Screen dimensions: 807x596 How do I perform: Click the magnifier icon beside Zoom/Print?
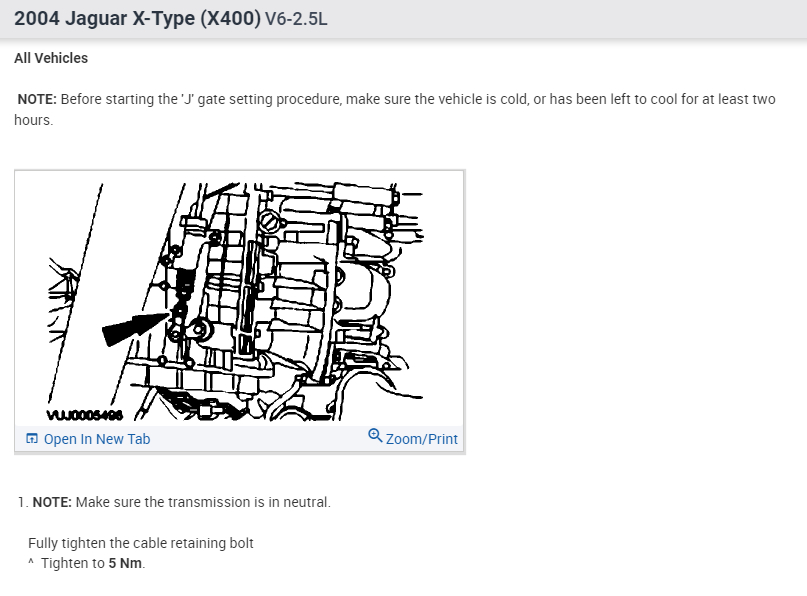pos(375,436)
